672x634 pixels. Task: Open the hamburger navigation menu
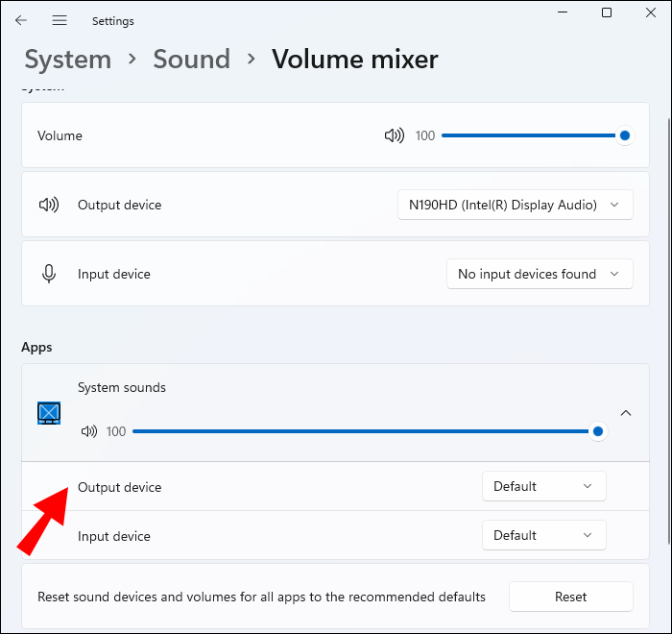click(60, 20)
